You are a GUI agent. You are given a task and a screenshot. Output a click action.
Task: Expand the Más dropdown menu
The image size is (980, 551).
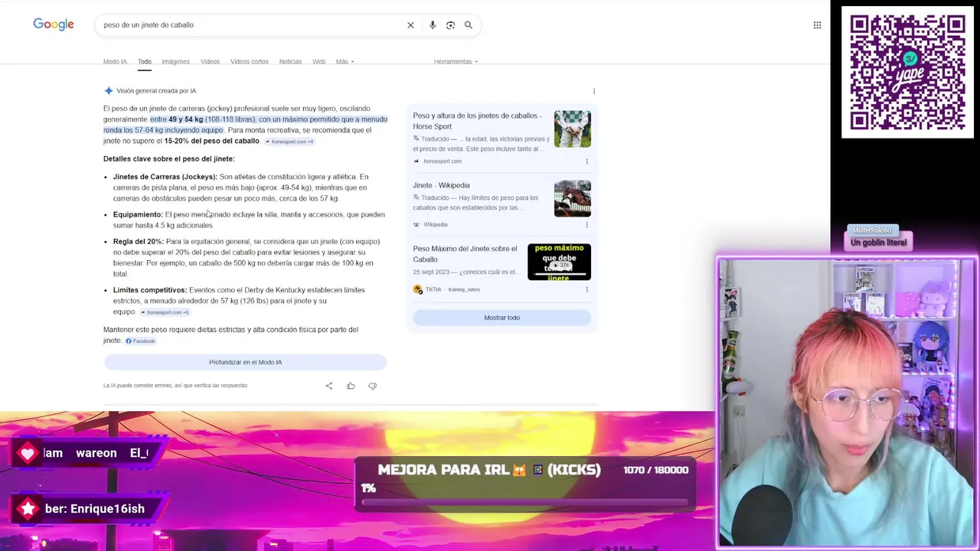(345, 61)
